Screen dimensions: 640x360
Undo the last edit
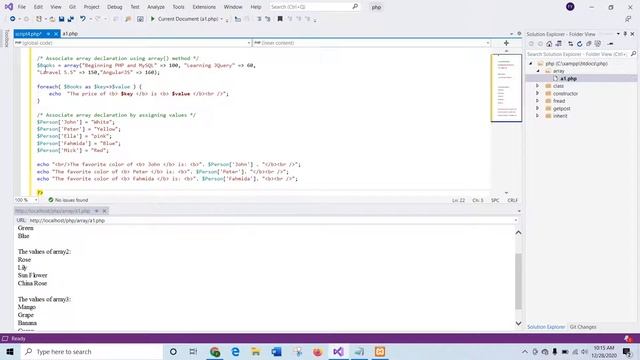coord(83,19)
